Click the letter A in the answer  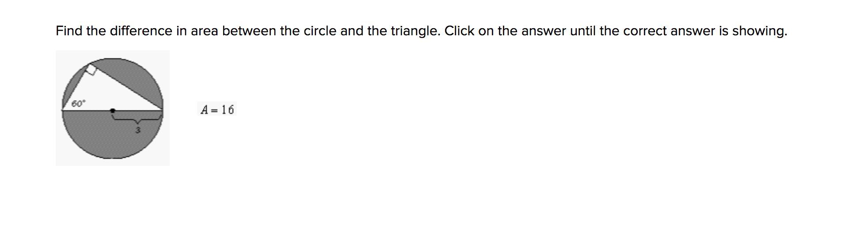tap(204, 109)
